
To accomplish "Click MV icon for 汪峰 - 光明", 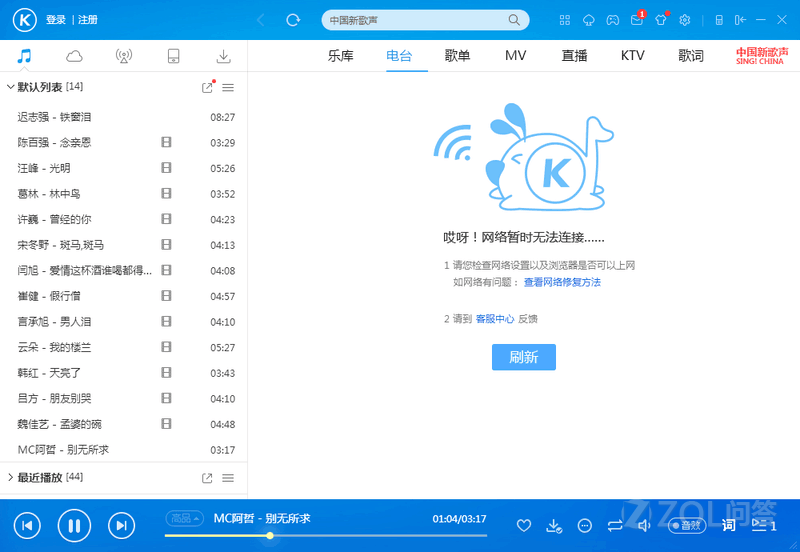I will [166, 168].
